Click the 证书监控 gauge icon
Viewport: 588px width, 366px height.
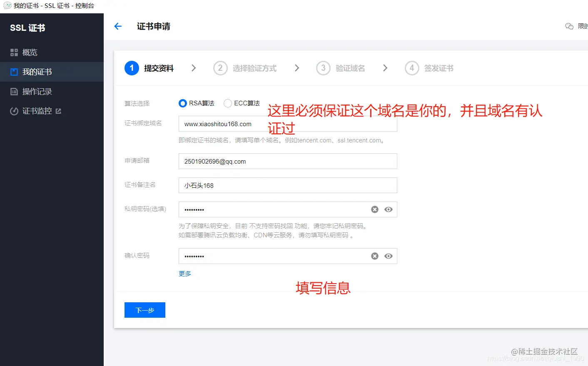14,111
